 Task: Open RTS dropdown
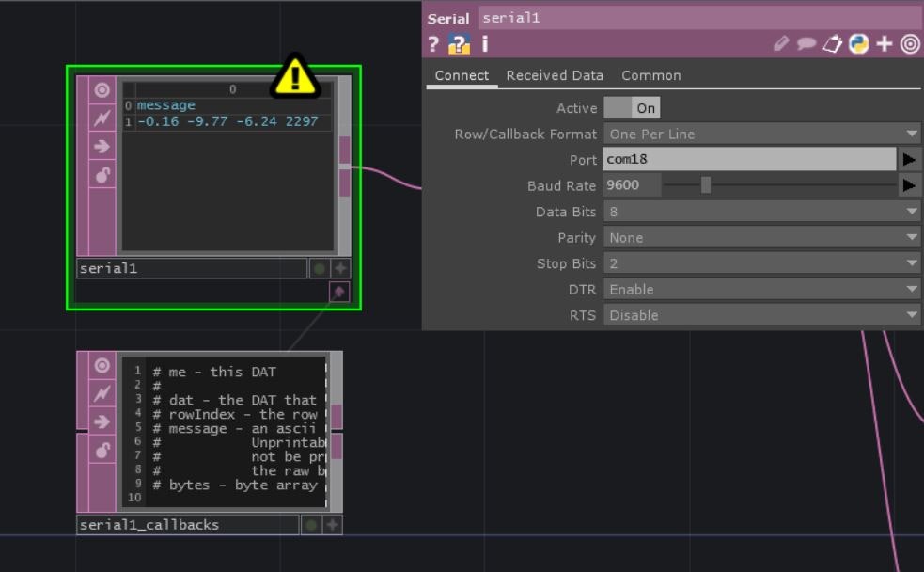(761, 315)
